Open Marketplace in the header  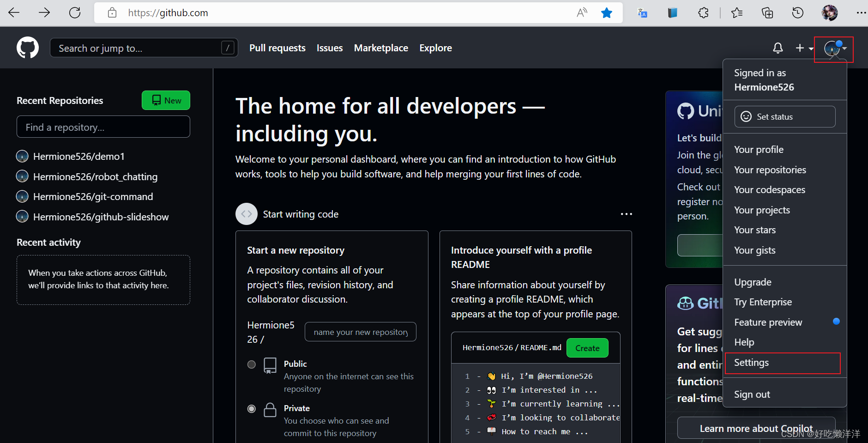click(381, 48)
